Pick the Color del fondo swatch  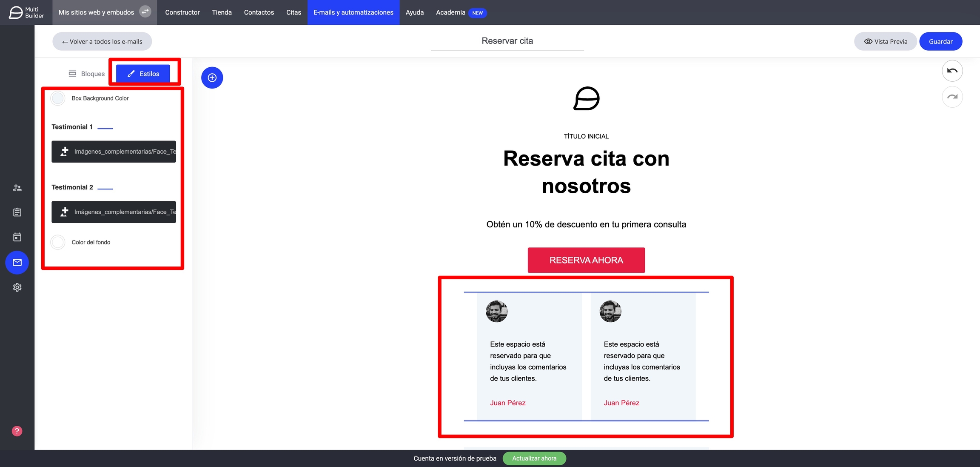pos(58,242)
